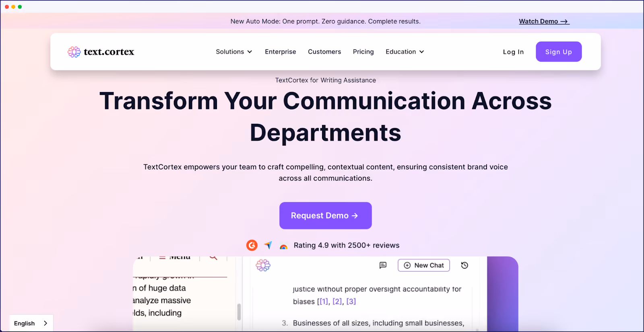Open citation reference [2]

pos(337,301)
